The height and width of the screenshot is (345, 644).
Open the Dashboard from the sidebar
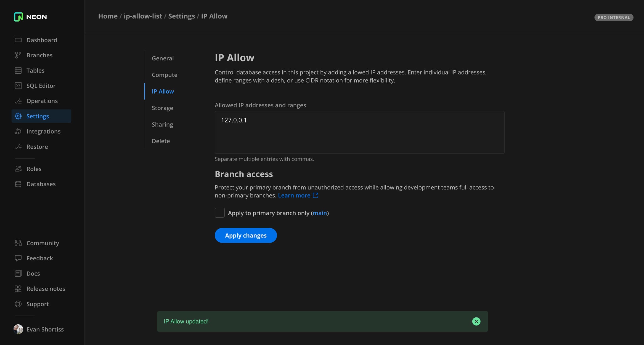click(42, 40)
